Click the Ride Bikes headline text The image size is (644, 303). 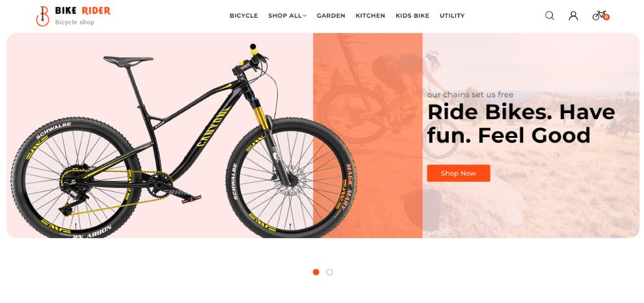521,124
